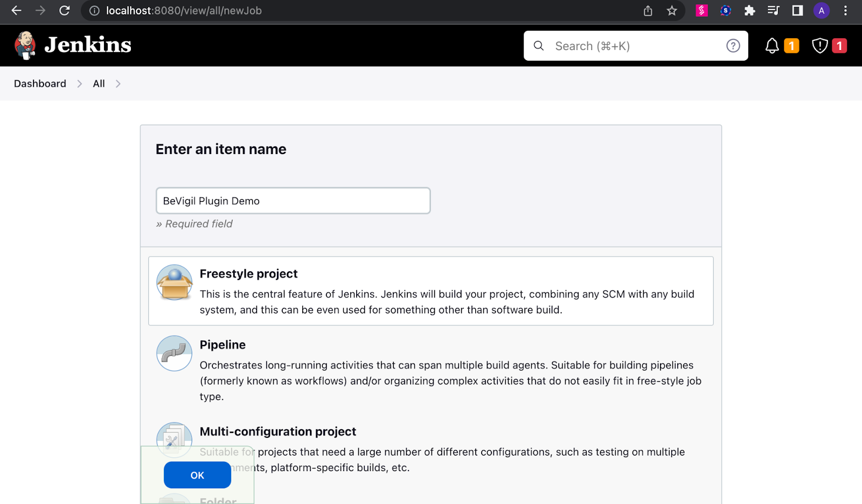Open the security shield warning icon
862x504 pixels.
tap(819, 46)
